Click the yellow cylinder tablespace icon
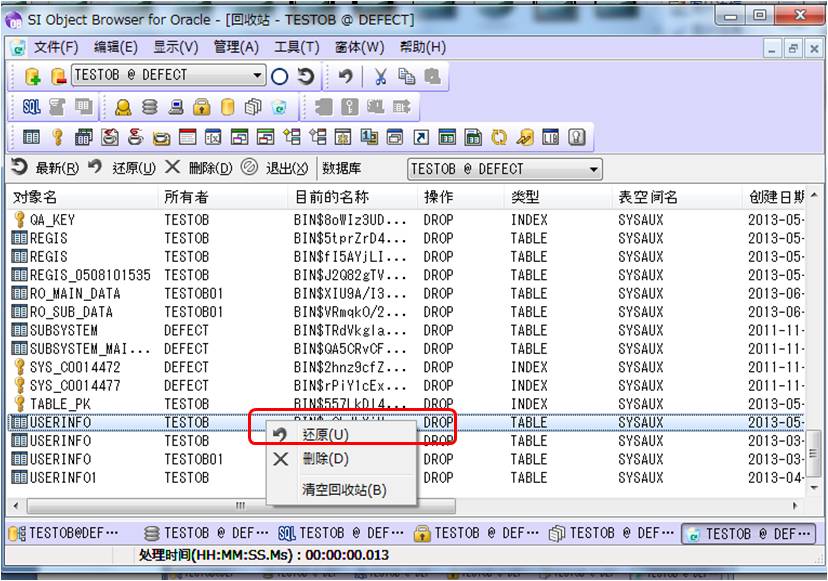 pyautogui.click(x=227, y=107)
